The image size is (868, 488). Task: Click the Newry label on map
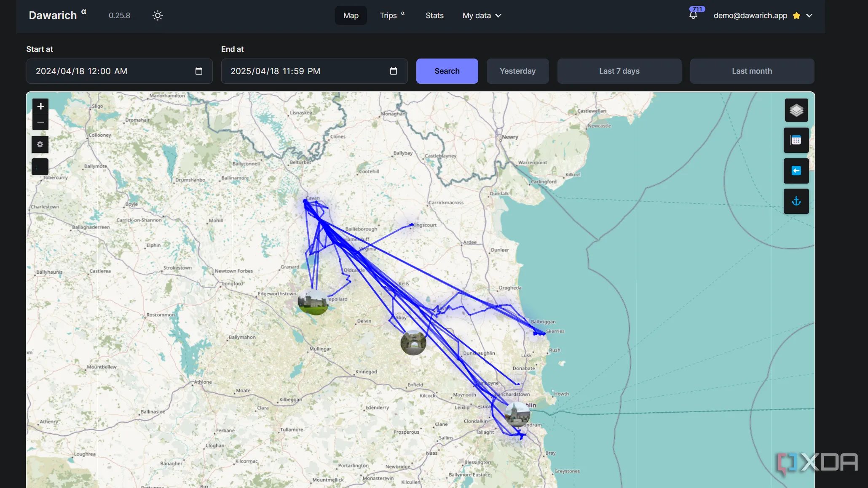point(510,137)
